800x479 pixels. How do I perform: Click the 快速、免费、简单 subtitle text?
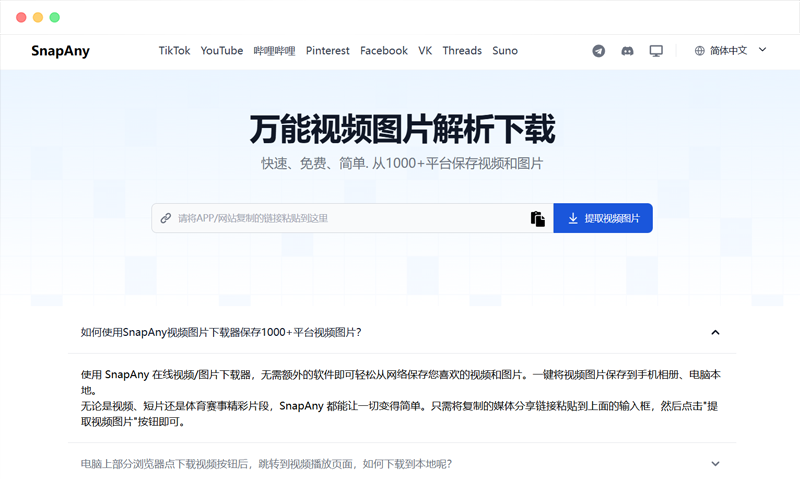click(402, 163)
